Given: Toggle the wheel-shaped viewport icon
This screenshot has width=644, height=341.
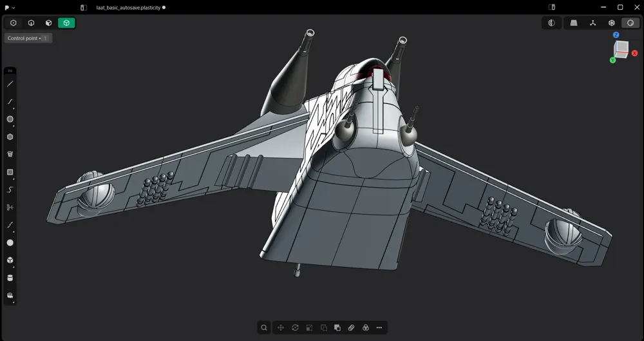Looking at the screenshot, I should [612, 23].
